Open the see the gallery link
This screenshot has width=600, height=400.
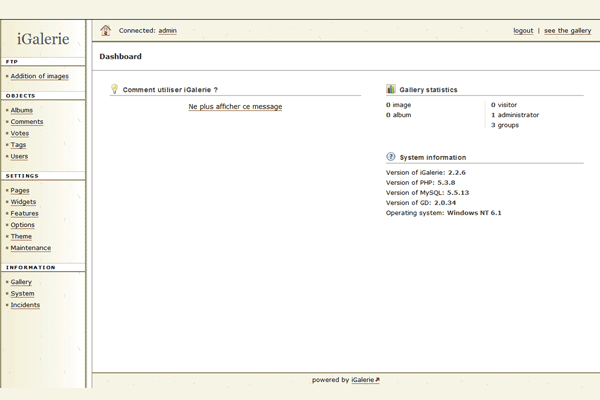567,31
